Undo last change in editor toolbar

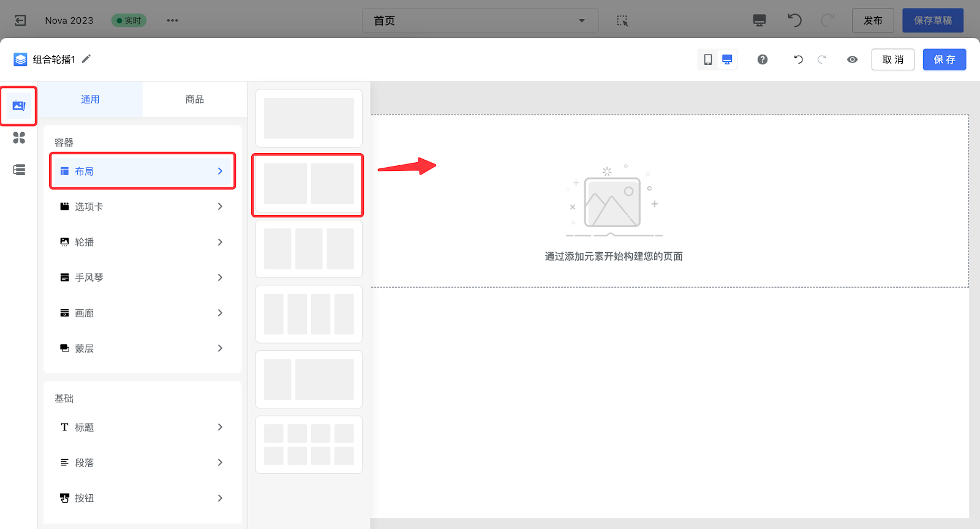(x=798, y=59)
